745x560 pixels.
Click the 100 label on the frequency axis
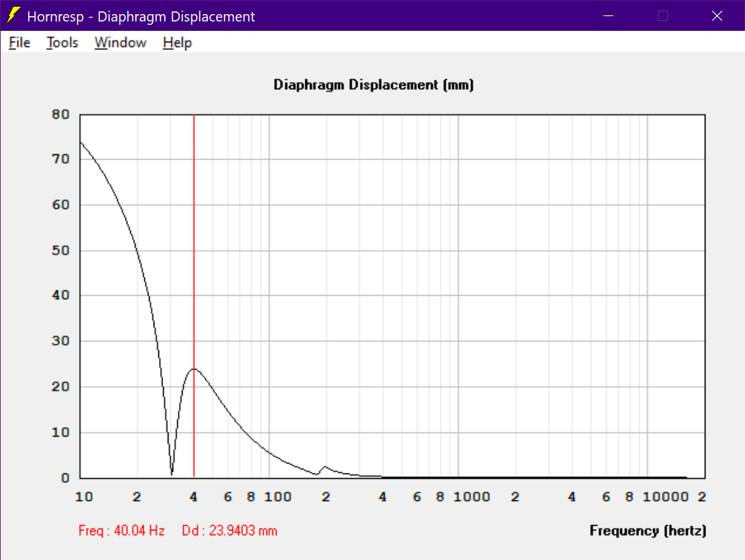point(278,497)
